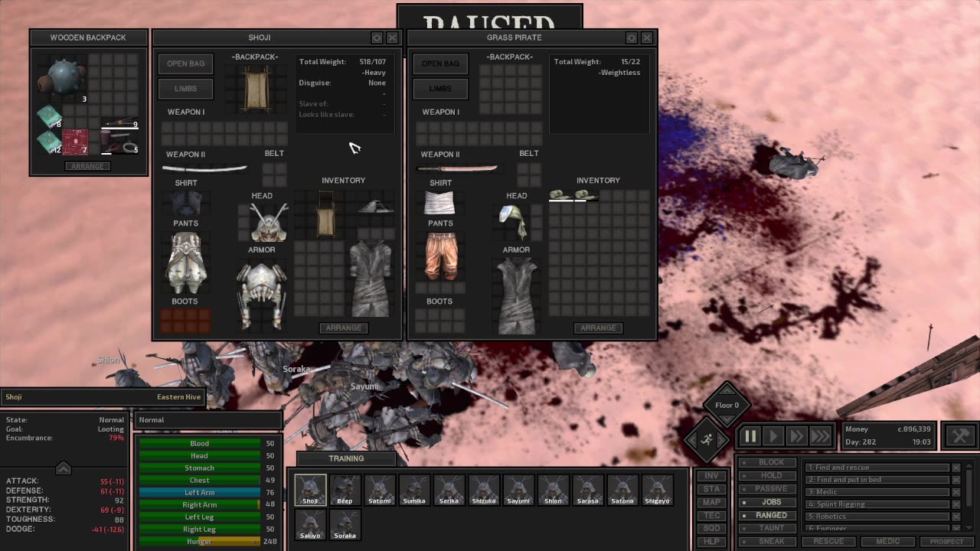This screenshot has width=980, height=551.
Task: Click the pause game speed button
Action: [750, 436]
